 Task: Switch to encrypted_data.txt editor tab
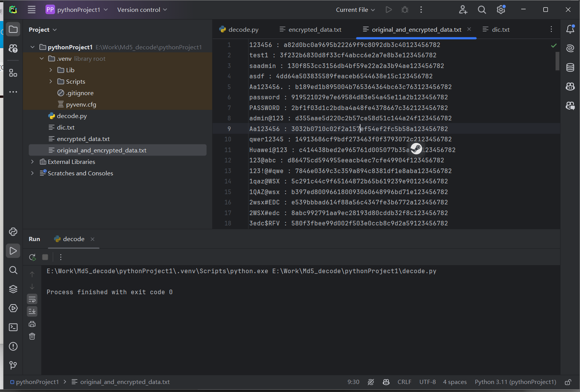tap(310, 29)
